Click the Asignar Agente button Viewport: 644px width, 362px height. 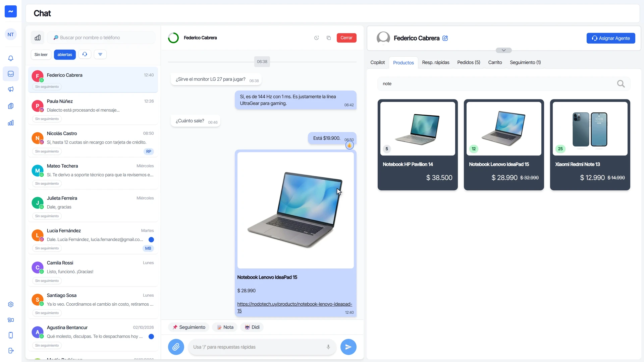point(611,38)
